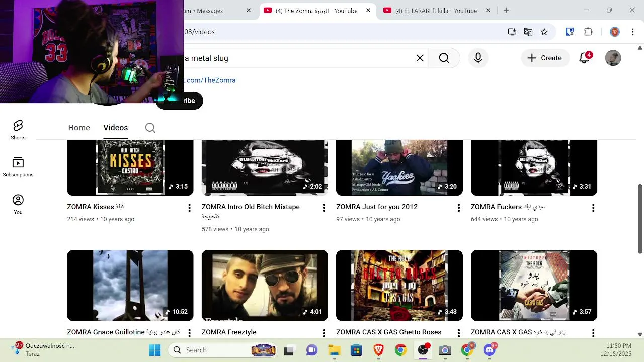Screen dimensions: 644x362
Task: Close the EL FARABI ft killa tab
Action: (488, 10)
